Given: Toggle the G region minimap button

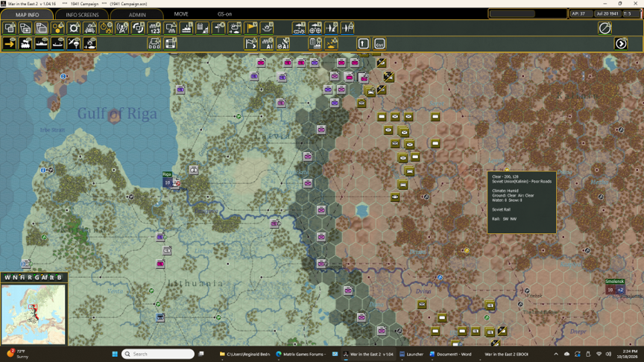Looking at the screenshot, I should tap(37, 277).
